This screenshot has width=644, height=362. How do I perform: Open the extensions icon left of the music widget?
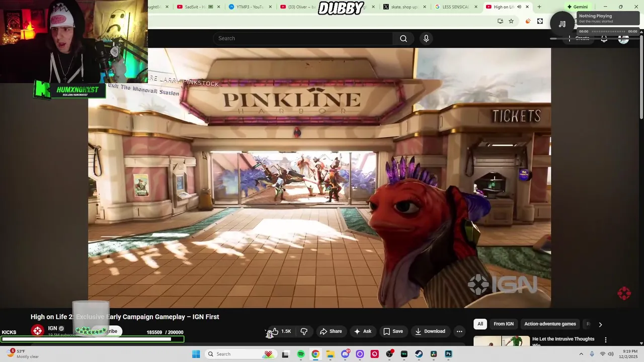point(540,21)
